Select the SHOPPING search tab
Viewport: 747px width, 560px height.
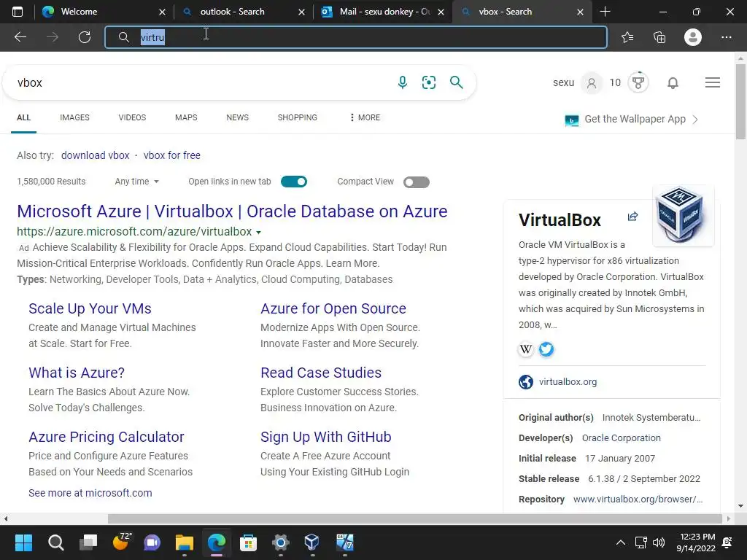[x=298, y=117]
